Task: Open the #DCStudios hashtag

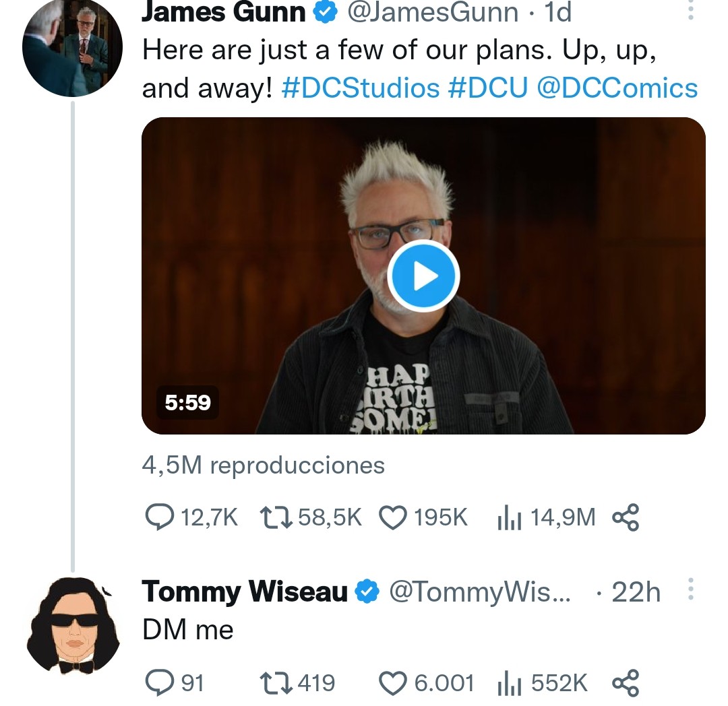Action: pyautogui.click(x=361, y=88)
